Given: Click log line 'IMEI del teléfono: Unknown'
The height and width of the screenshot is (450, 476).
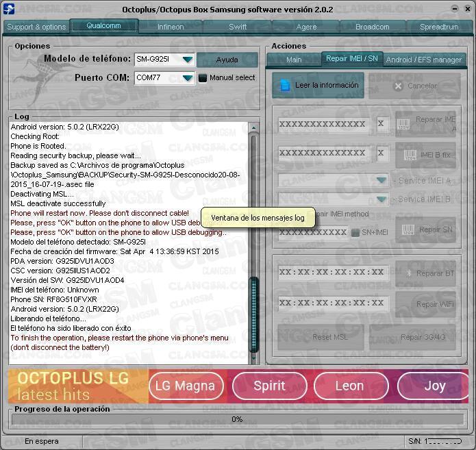Looking at the screenshot, I should tap(55, 290).
